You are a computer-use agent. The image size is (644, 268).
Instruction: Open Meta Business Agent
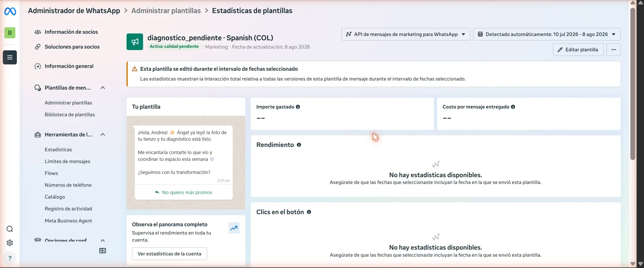68,221
